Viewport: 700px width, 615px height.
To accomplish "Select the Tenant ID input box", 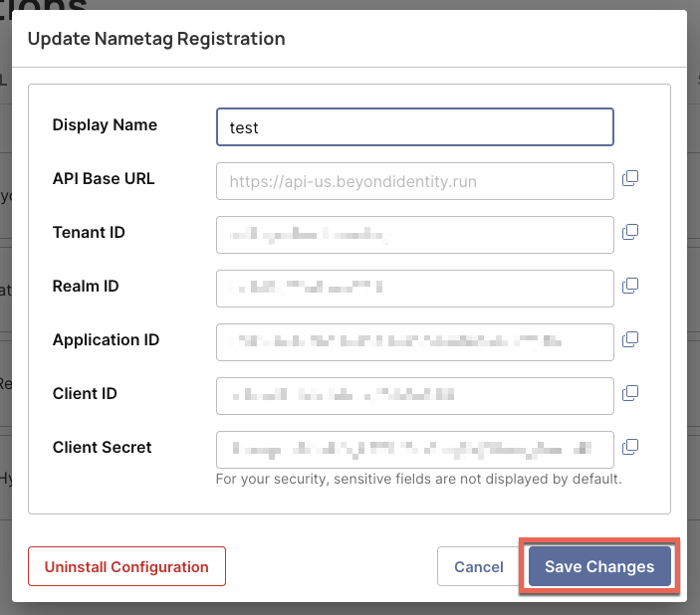I will click(414, 235).
